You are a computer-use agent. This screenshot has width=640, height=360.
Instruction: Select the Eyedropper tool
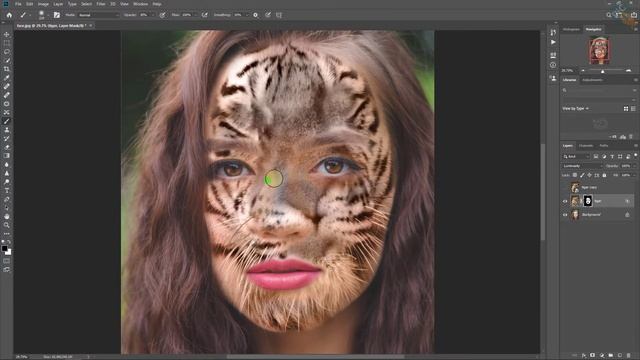pyautogui.click(x=7, y=78)
